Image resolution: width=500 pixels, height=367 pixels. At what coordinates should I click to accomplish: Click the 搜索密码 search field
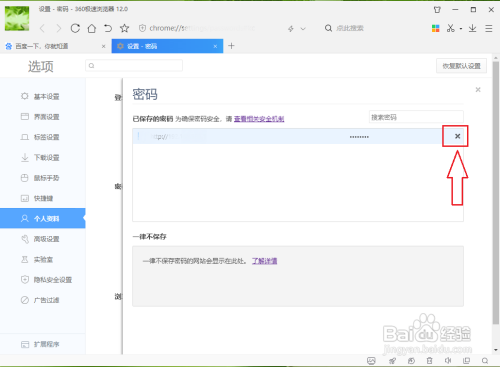pos(416,117)
